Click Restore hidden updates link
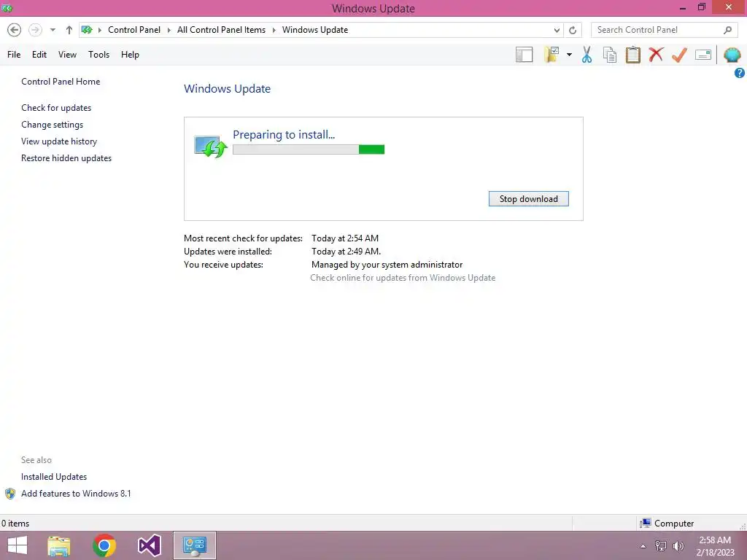This screenshot has width=747, height=560. pos(66,158)
